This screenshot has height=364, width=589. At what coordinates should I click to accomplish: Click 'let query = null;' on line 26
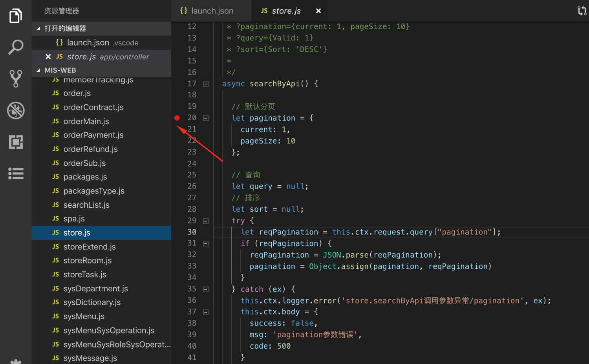270,187
